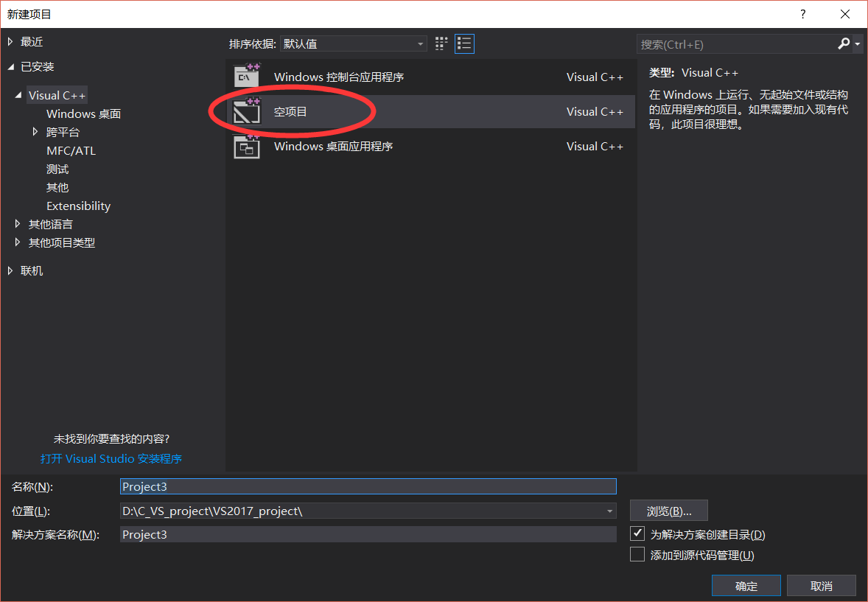Viewport: 868px width, 602px height.
Task: Switch to small icons grid view
Action: [x=441, y=43]
